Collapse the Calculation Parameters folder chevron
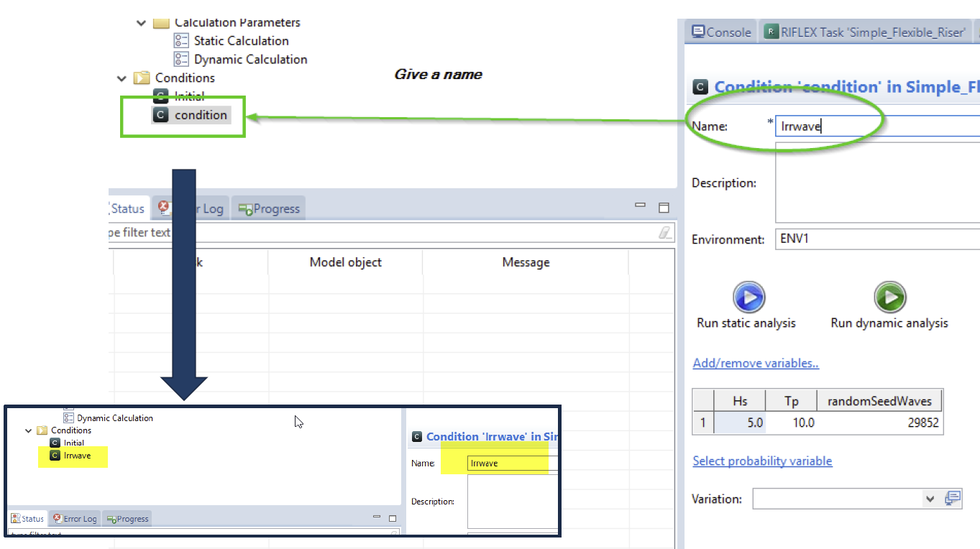Viewport: 980px width, 549px height. click(141, 23)
